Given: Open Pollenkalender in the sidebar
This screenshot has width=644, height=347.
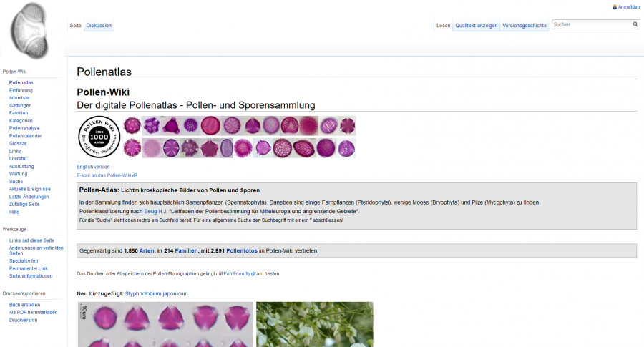Looking at the screenshot, I should coord(26,136).
